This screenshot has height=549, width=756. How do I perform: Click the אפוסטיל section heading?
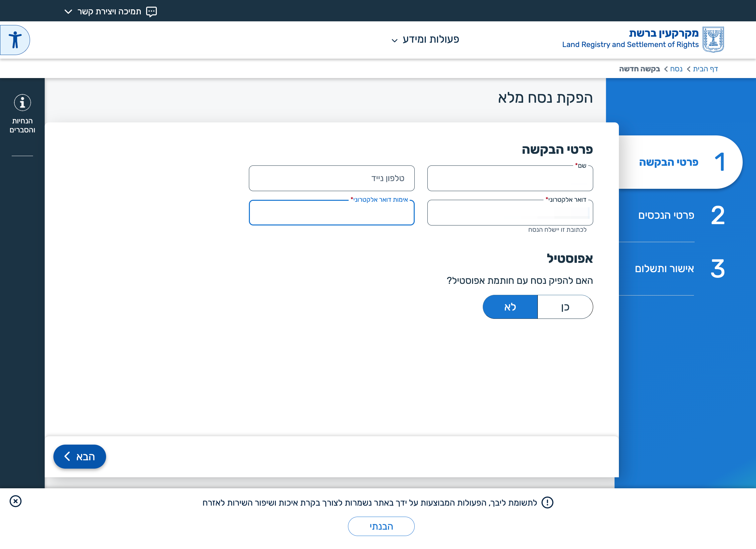click(570, 258)
